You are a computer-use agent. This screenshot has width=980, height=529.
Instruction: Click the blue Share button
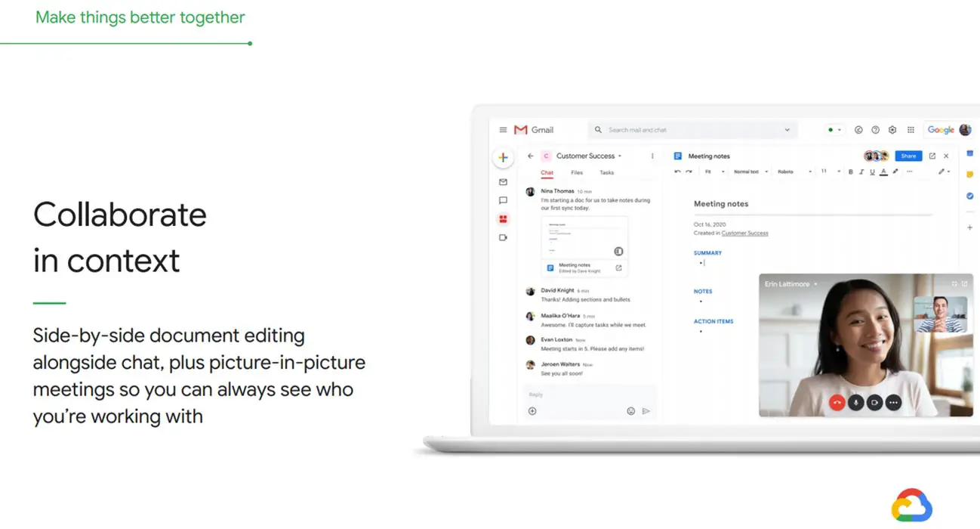click(x=908, y=156)
